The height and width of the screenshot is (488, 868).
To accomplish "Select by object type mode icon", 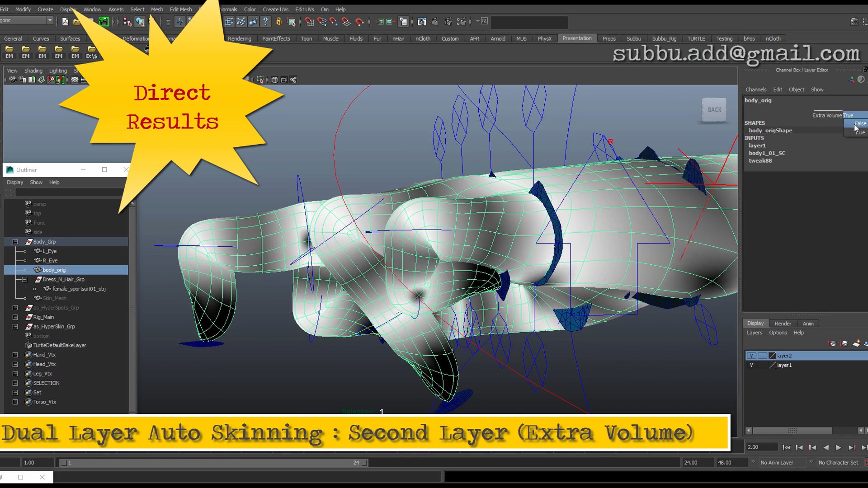I will 140,22.
